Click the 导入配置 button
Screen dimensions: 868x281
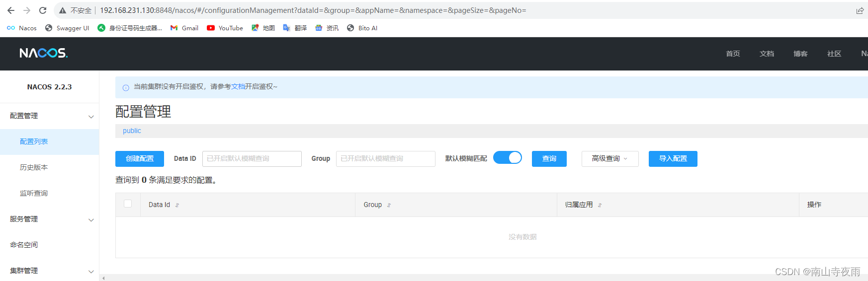[x=673, y=159]
